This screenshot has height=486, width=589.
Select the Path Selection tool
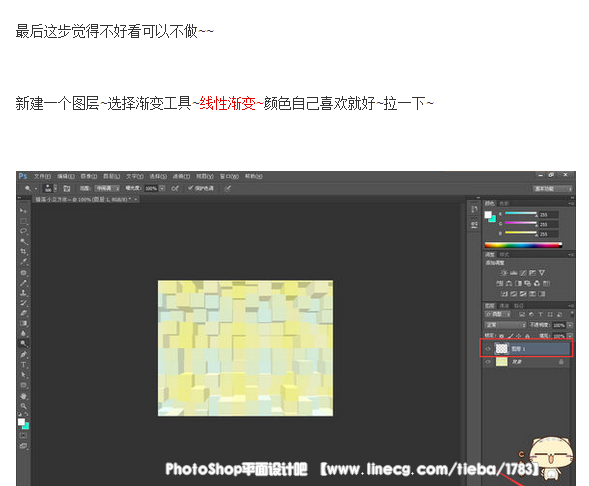click(23, 375)
